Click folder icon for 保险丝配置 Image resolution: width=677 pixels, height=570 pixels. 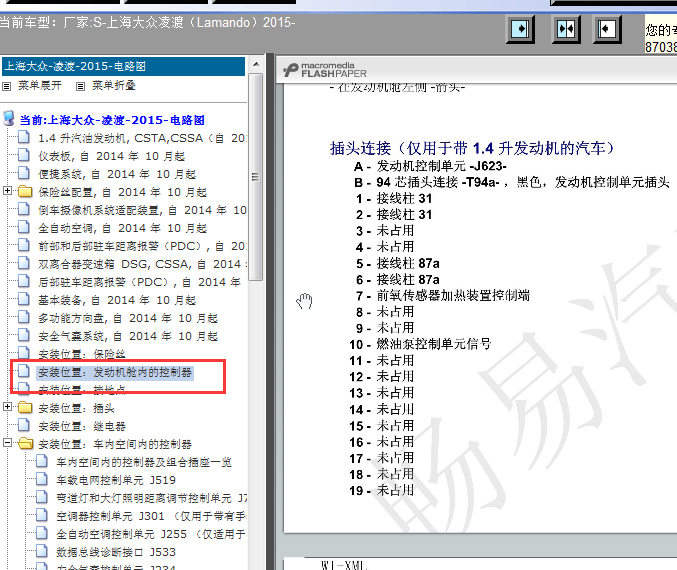click(25, 191)
